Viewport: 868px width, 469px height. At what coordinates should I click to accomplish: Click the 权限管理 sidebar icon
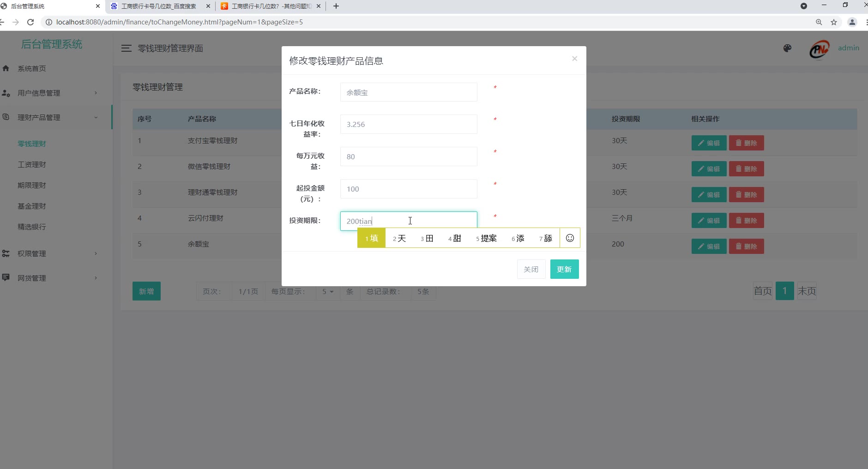[x=6, y=253]
